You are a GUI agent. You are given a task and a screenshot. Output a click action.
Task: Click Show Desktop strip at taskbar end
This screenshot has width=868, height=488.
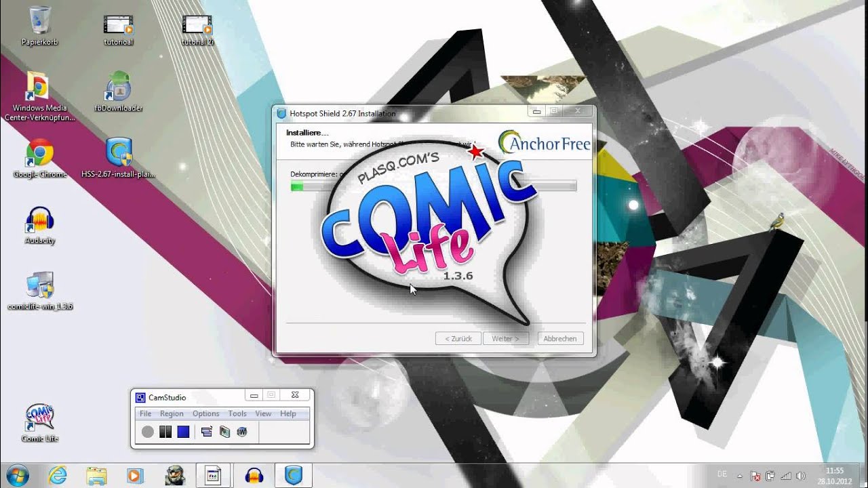[x=863, y=476]
